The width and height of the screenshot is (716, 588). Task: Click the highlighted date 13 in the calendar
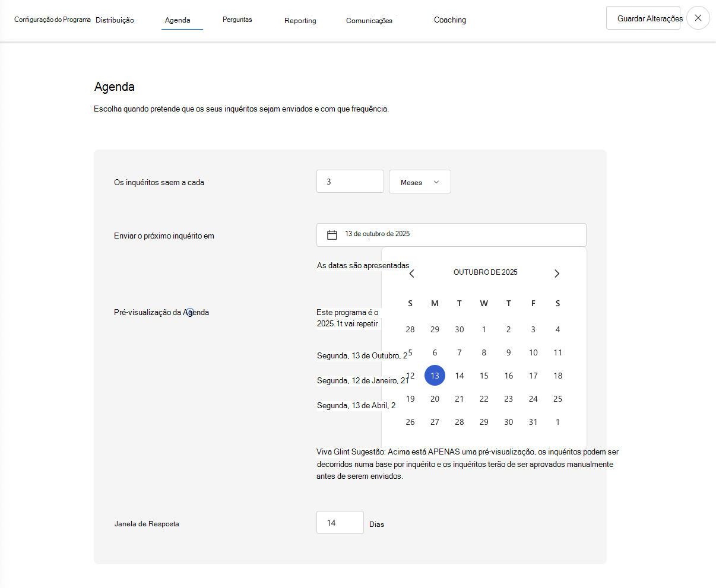point(435,375)
